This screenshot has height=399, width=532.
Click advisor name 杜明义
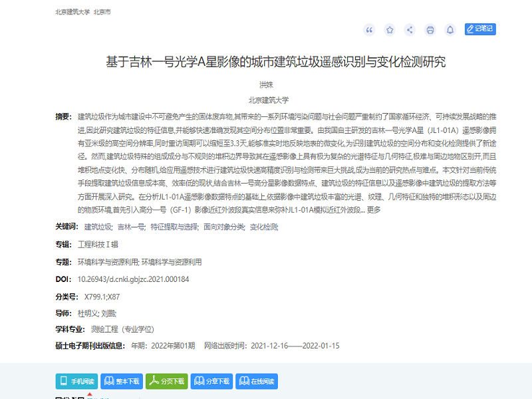pos(88,313)
